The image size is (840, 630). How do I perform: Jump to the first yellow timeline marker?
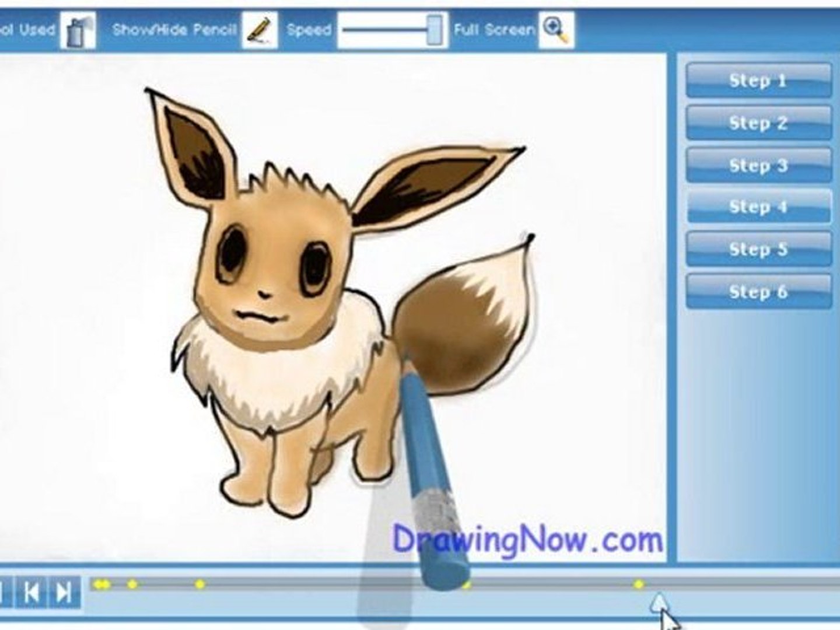(98, 584)
